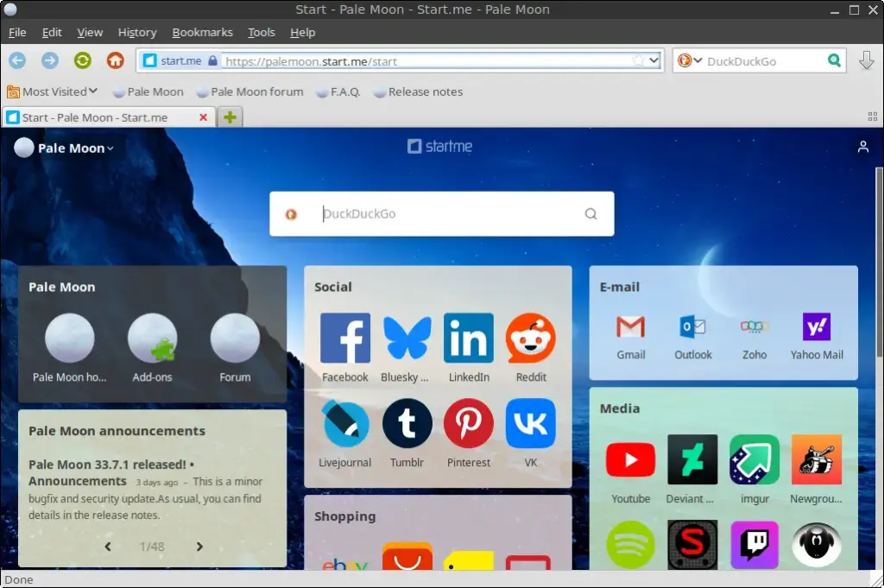The image size is (884, 588).
Task: Open the History menu
Action: (137, 32)
